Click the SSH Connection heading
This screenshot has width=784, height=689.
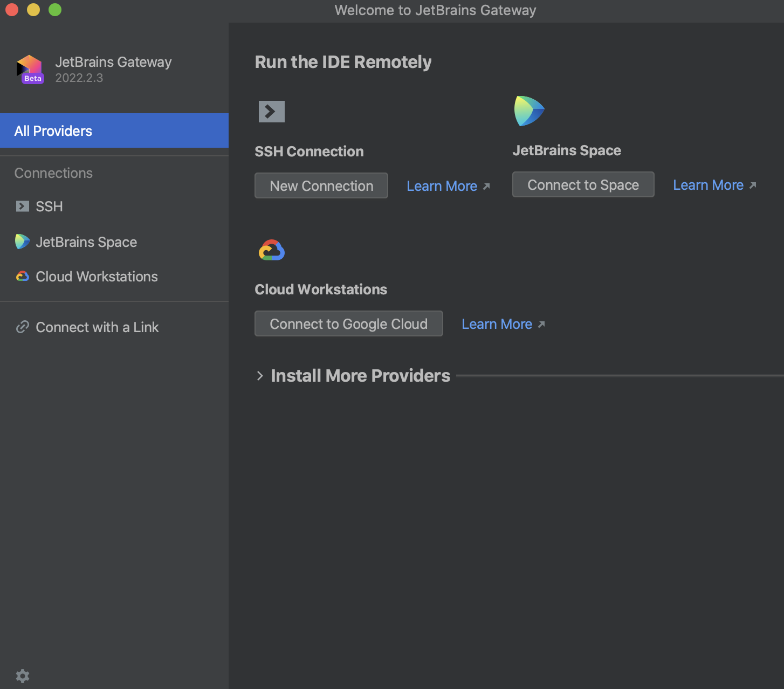point(309,151)
